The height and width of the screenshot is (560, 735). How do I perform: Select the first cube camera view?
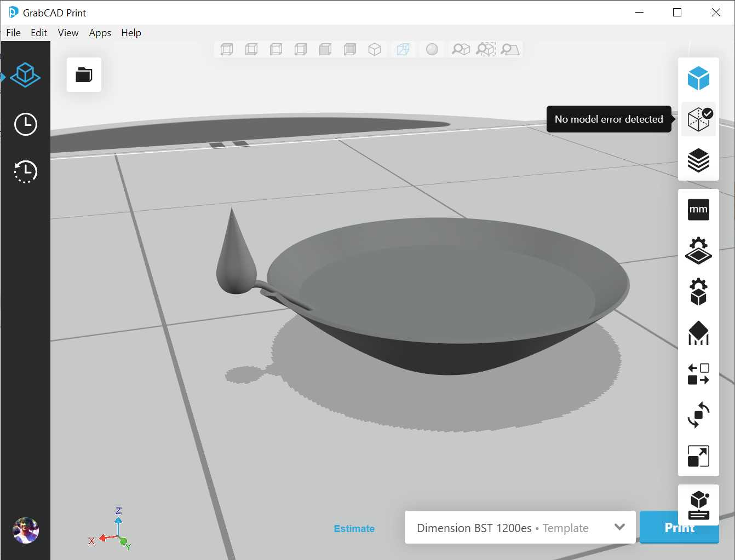(227, 50)
